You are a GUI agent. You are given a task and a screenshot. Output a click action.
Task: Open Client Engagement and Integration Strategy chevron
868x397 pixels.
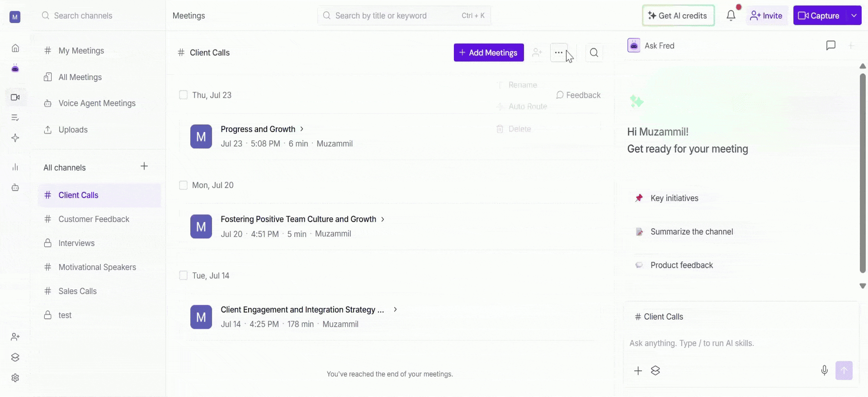click(396, 309)
